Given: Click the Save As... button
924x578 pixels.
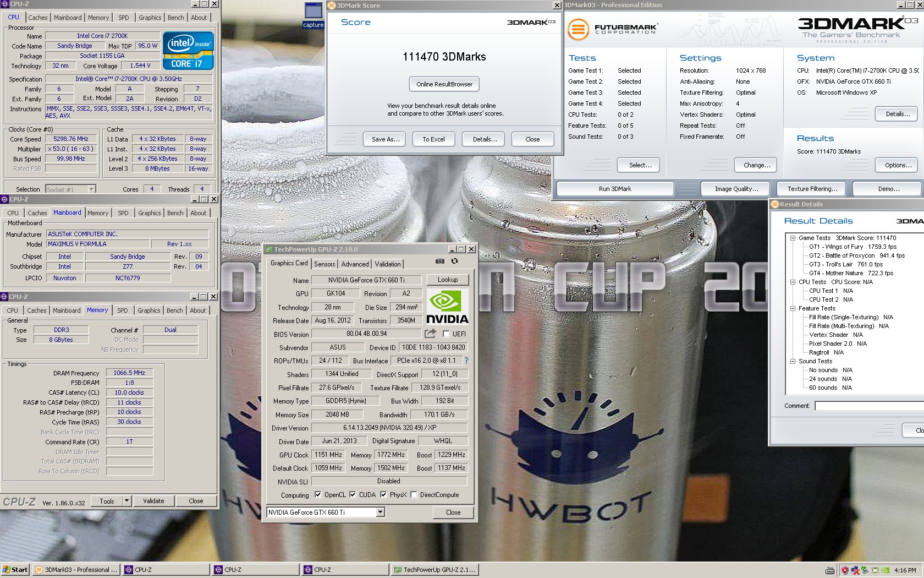Looking at the screenshot, I should (x=386, y=139).
